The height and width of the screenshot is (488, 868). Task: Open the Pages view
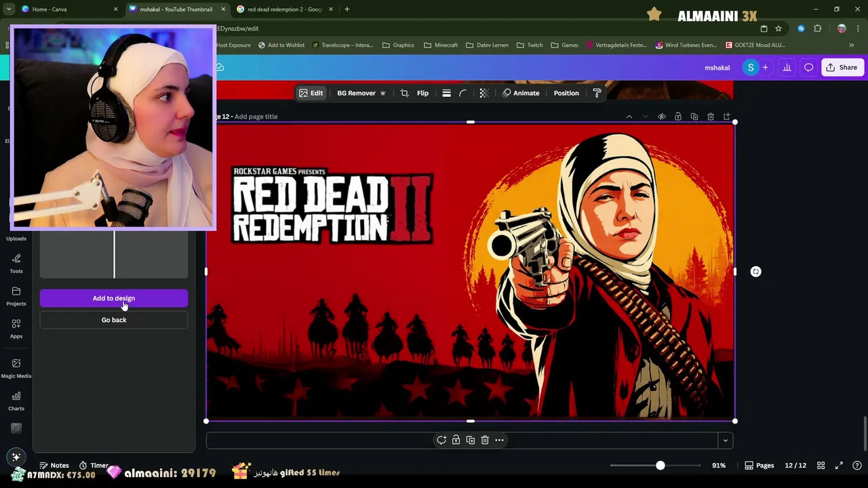coord(759,466)
